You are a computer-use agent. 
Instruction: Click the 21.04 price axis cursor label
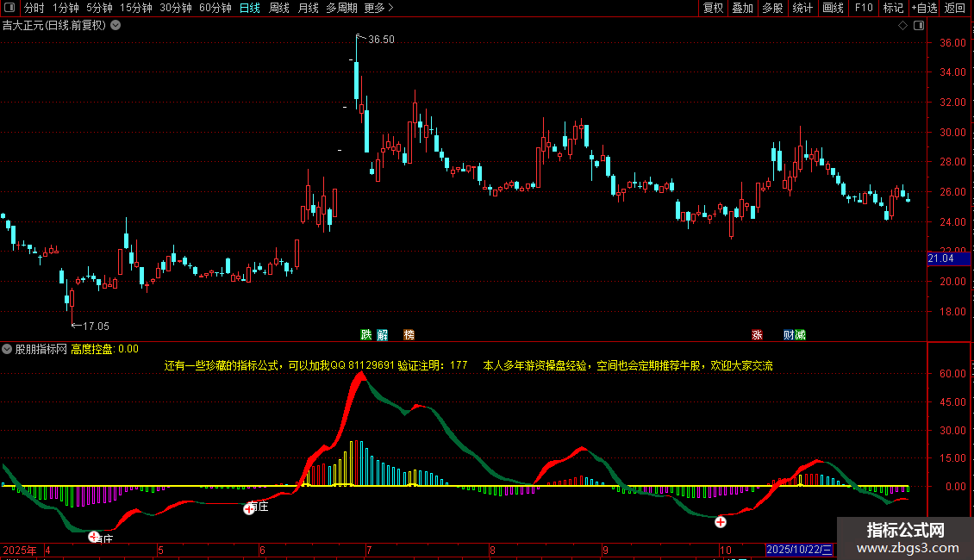pyautogui.click(x=948, y=258)
